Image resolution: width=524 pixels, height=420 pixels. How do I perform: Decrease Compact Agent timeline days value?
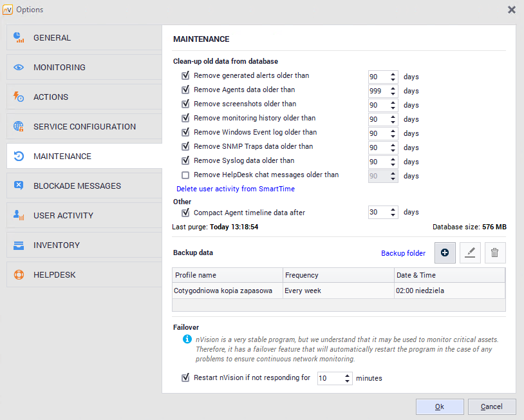coord(393,215)
